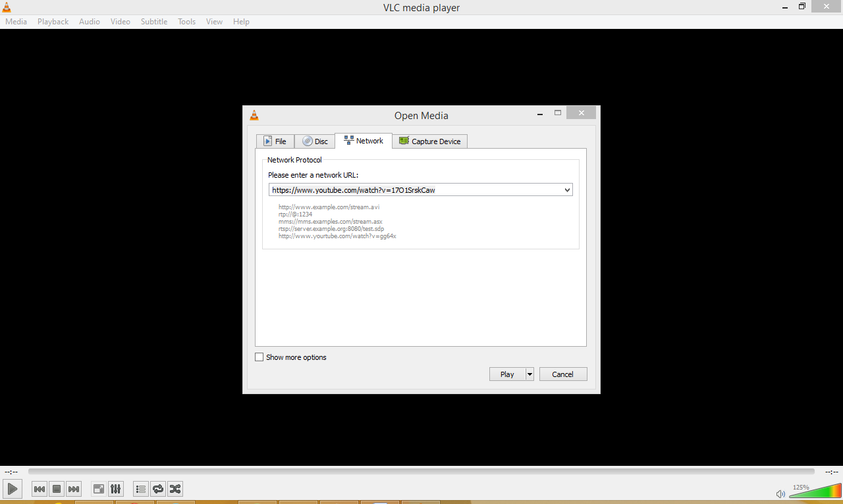Toggle the loop repeat mode icon

click(157, 489)
